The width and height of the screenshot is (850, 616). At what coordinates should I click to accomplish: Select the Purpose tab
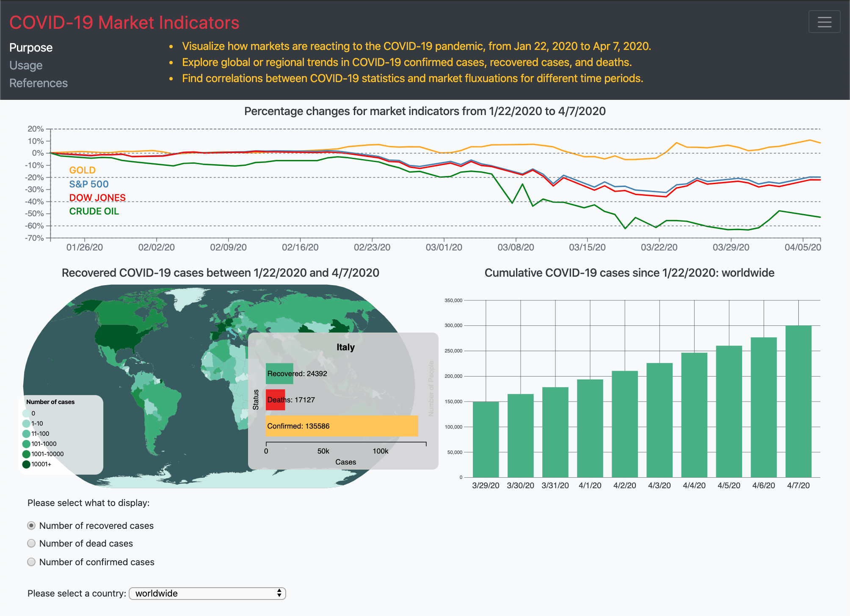tap(31, 47)
